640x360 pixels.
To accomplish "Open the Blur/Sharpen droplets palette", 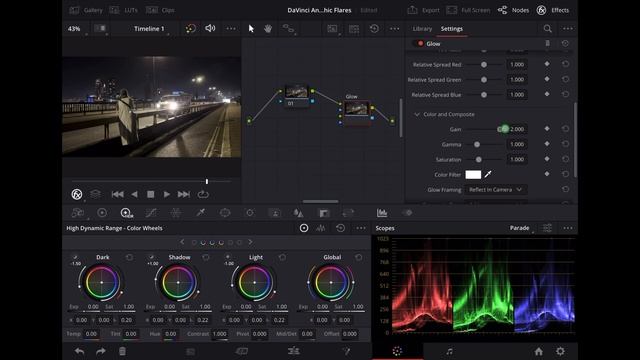I will coord(298,213).
